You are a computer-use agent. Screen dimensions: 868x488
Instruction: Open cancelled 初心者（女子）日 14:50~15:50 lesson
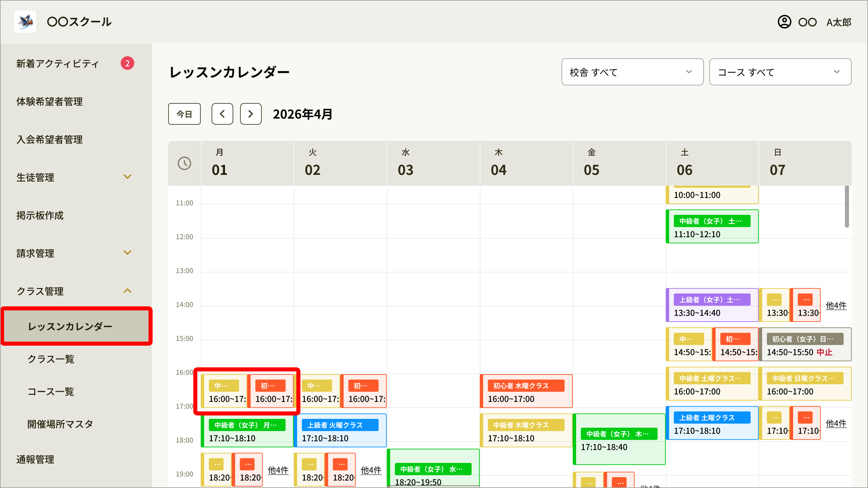click(805, 344)
